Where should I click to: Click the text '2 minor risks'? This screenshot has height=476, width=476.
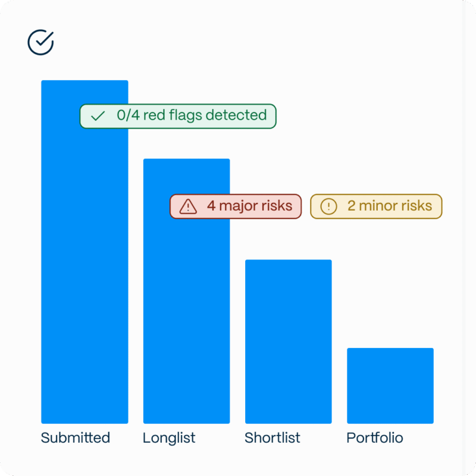390,206
